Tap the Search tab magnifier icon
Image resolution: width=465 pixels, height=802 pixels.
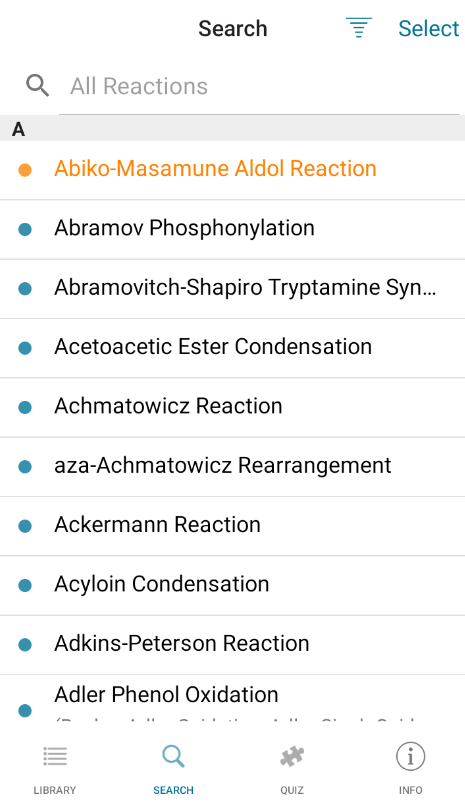coord(173,756)
